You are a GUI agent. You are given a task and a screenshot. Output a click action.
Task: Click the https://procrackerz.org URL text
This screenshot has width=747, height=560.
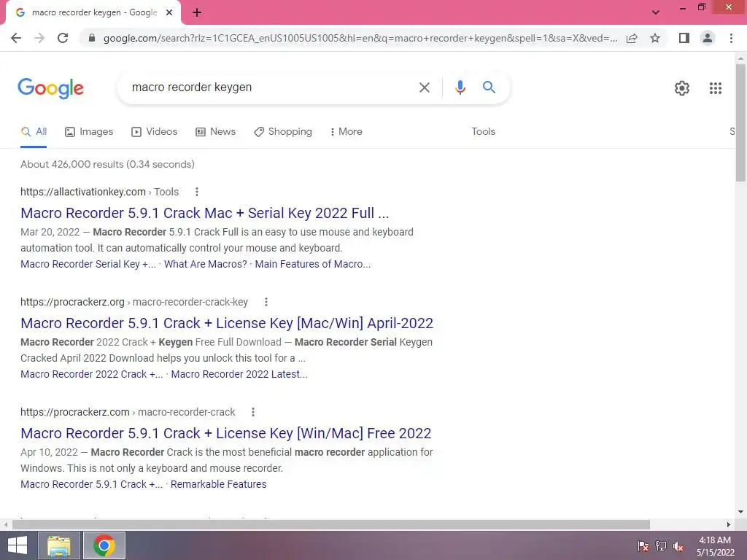tap(72, 302)
